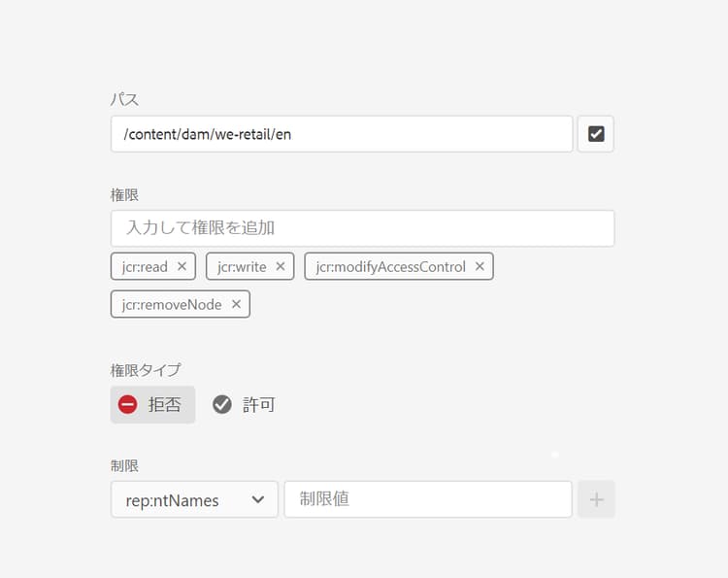
Task: Remove the jcr:removeNode privilege tag
Action: click(x=236, y=304)
